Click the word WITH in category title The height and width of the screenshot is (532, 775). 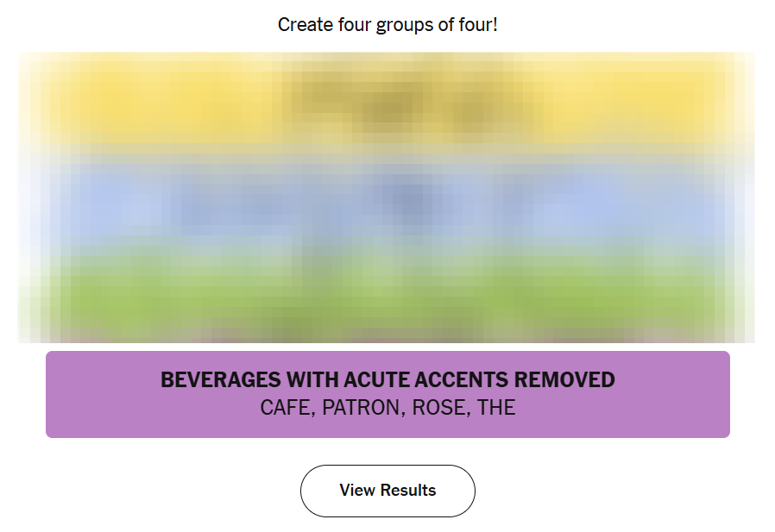[x=312, y=380]
